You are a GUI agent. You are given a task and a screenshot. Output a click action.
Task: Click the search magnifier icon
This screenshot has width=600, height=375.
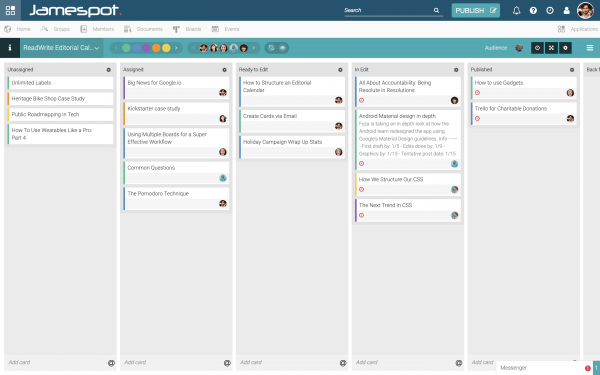click(436, 10)
